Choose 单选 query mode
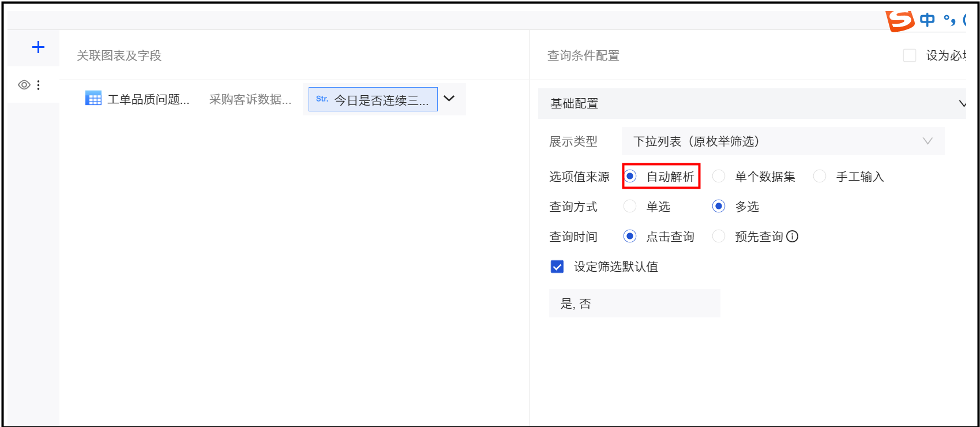 630,206
